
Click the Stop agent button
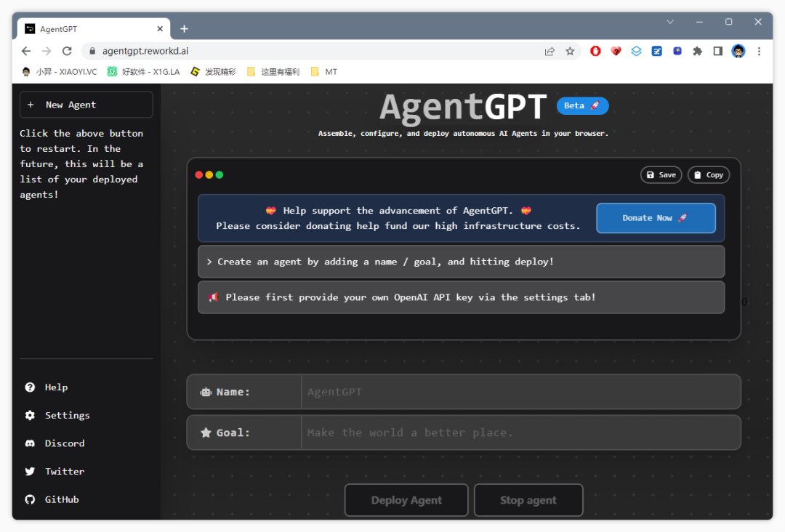528,500
